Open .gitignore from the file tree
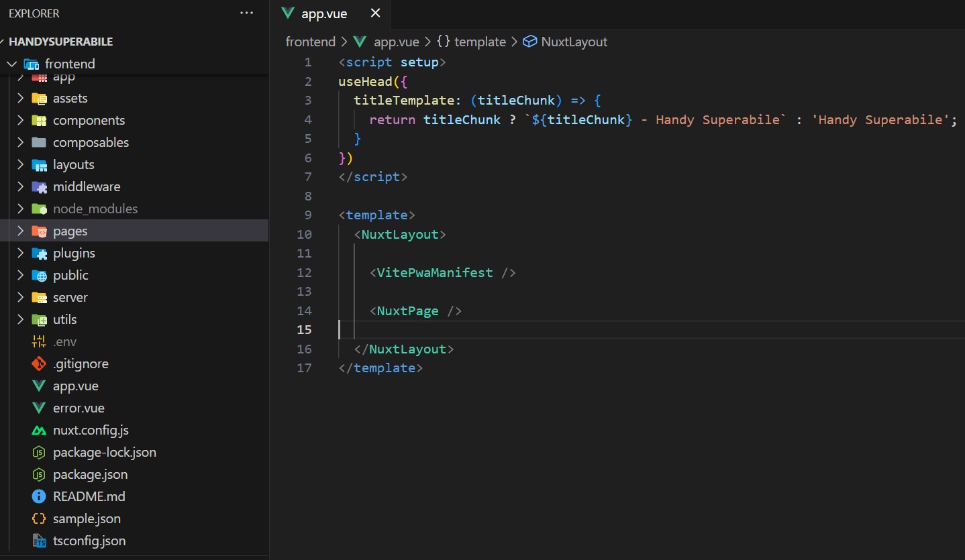This screenshot has width=965, height=560. (x=81, y=364)
